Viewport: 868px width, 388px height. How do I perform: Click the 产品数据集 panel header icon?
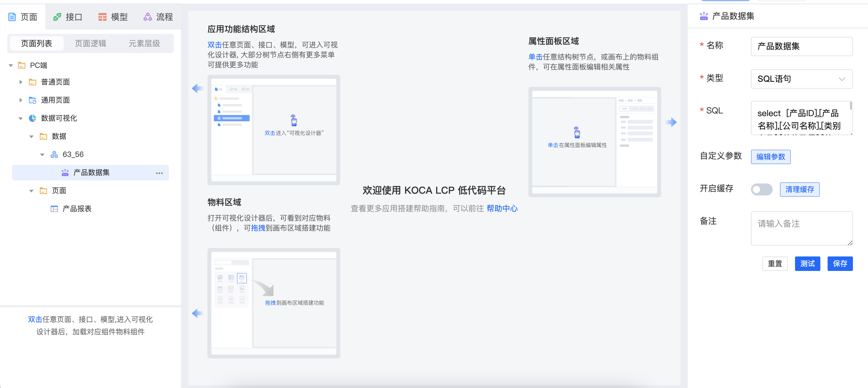tap(704, 16)
